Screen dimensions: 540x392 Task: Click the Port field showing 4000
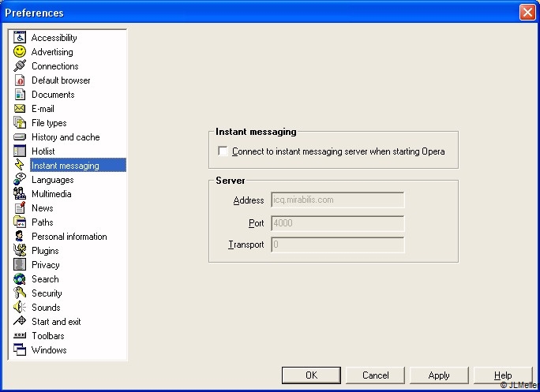(x=338, y=223)
